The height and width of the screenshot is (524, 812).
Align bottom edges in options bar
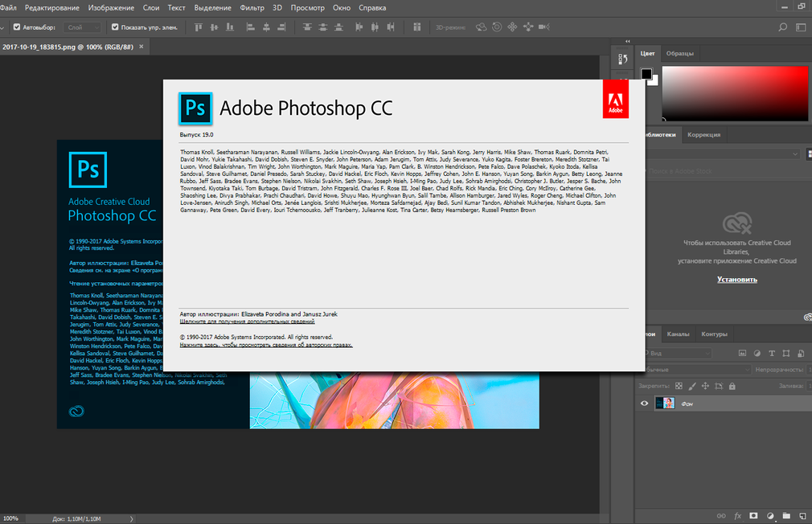click(229, 27)
